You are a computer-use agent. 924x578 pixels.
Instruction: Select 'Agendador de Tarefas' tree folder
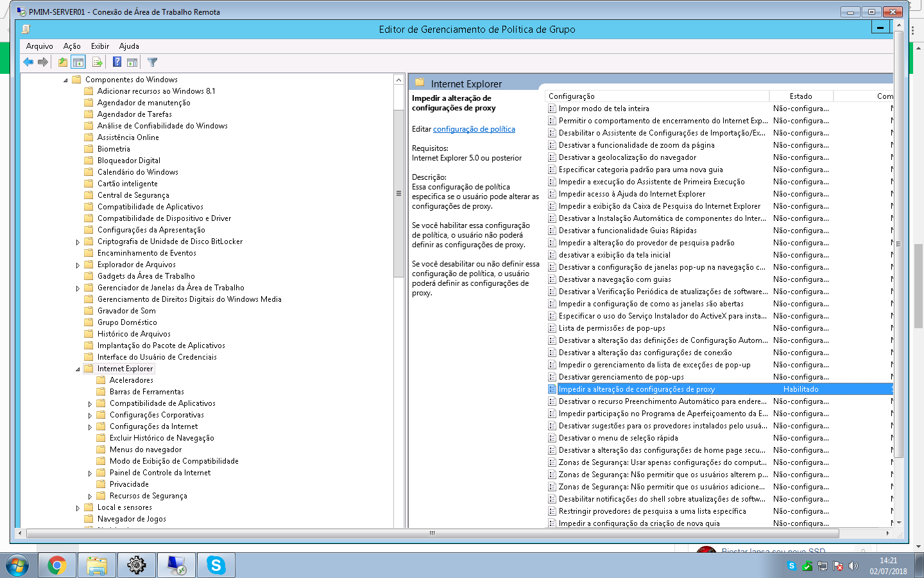135,114
